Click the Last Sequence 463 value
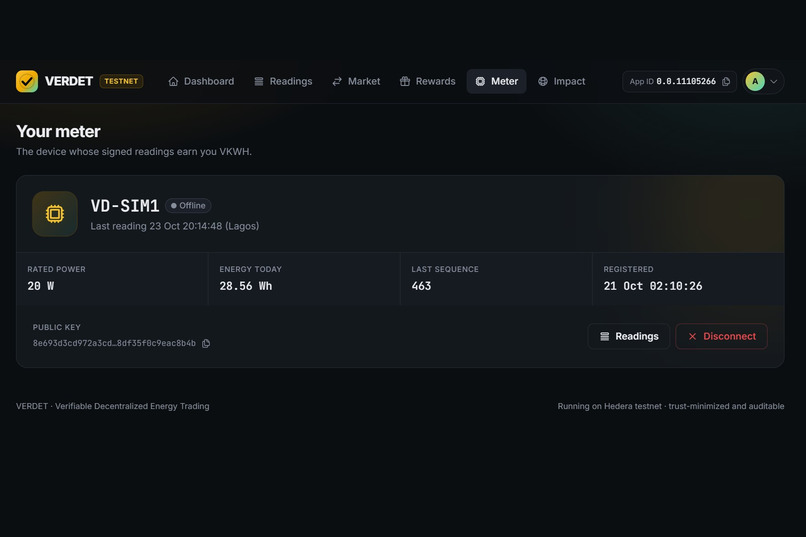Viewport: 806px width, 537px height. pyautogui.click(x=422, y=286)
